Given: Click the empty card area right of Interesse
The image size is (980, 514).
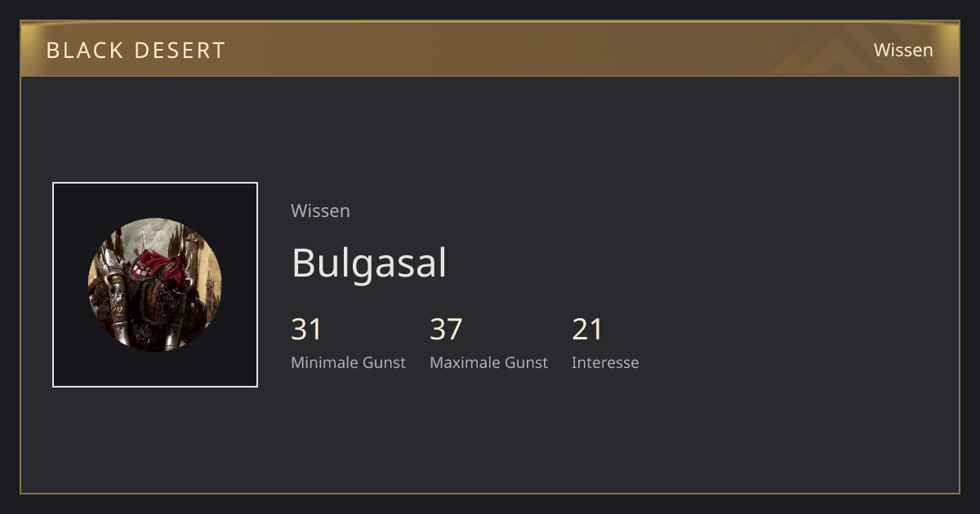Looking at the screenshot, I should pos(792,343).
